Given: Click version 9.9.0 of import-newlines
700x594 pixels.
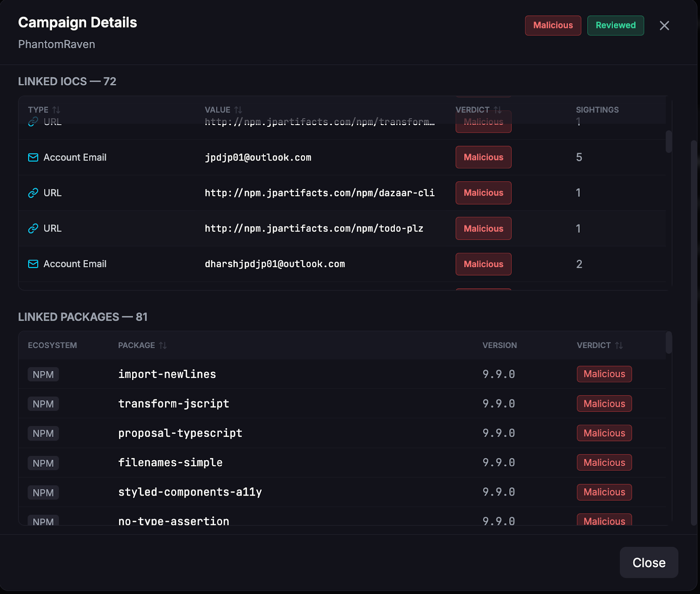Looking at the screenshot, I should click(499, 374).
